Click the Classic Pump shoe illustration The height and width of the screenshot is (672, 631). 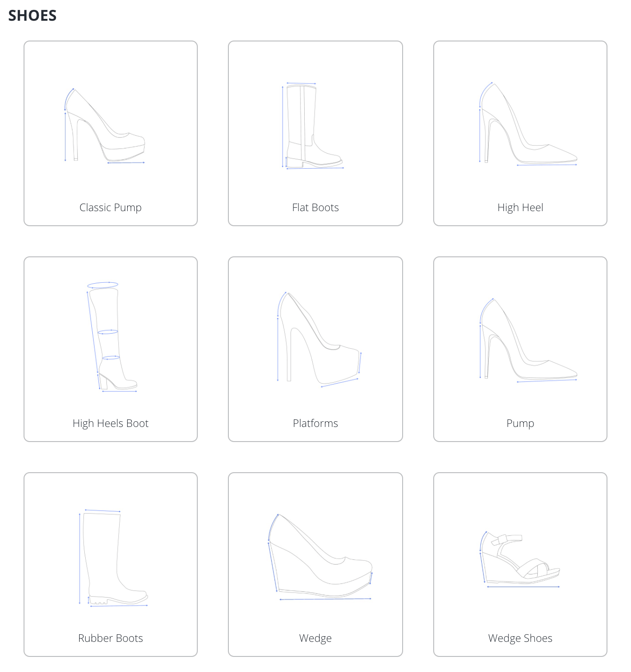pos(105,126)
